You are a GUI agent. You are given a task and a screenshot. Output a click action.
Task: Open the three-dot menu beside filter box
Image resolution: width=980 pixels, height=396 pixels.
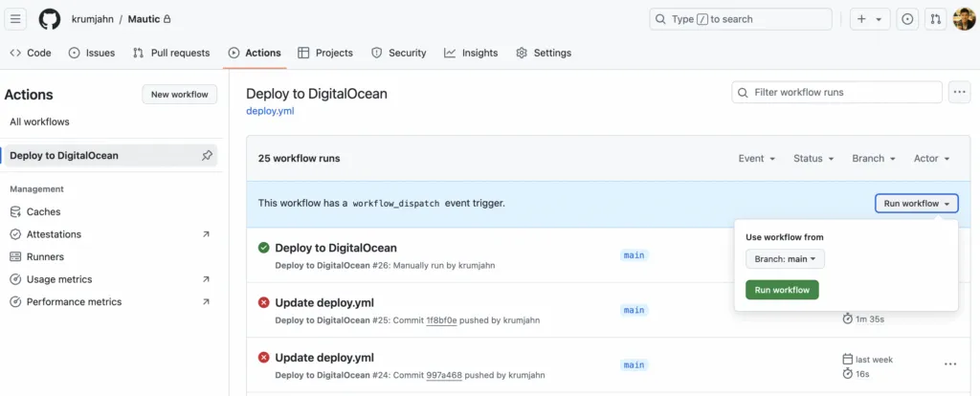(x=959, y=93)
